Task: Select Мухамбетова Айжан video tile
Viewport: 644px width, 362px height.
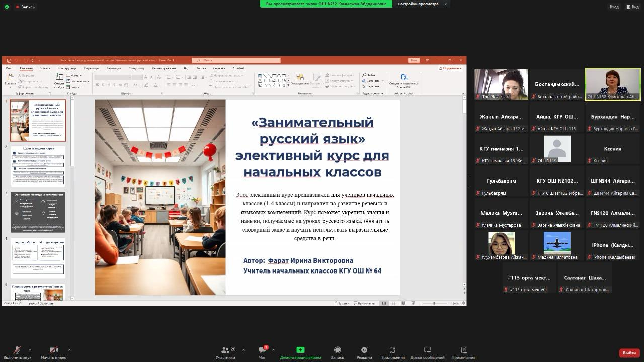Action: 501,246
